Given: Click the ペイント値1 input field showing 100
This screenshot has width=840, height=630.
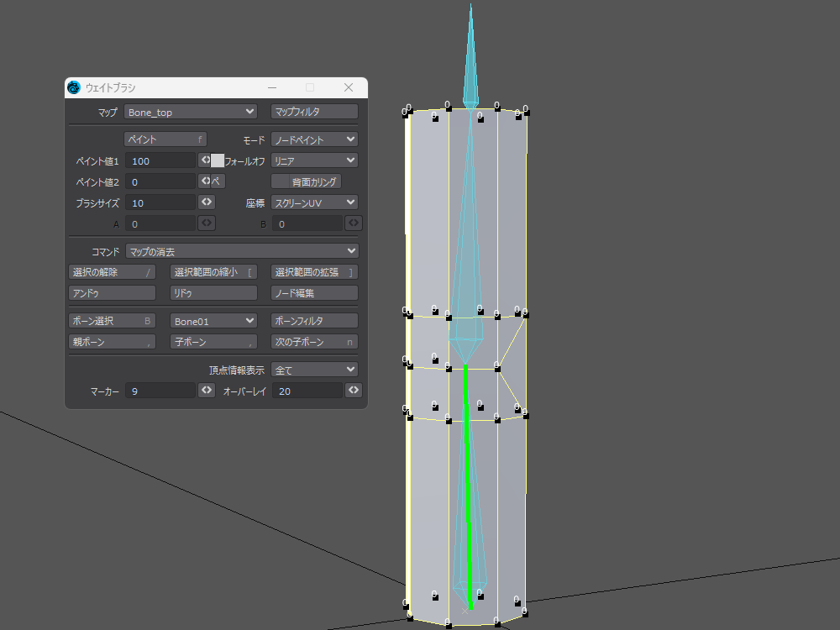Looking at the screenshot, I should click(x=160, y=160).
